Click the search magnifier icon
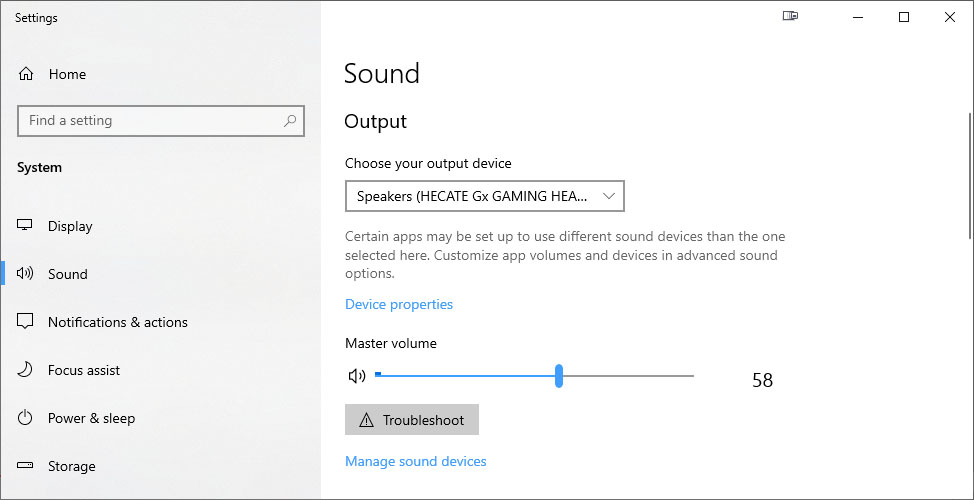Viewport: 974px width, 500px height. tap(289, 120)
